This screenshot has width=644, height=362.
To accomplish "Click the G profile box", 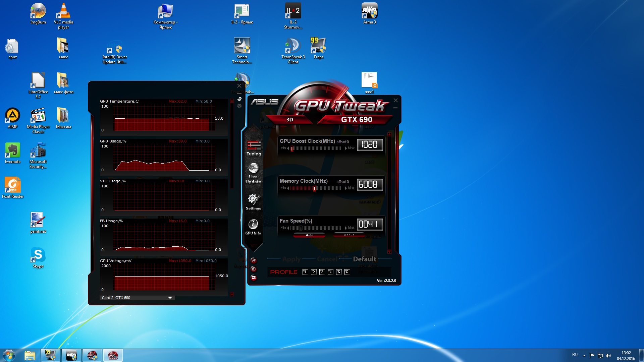I will point(347,272).
